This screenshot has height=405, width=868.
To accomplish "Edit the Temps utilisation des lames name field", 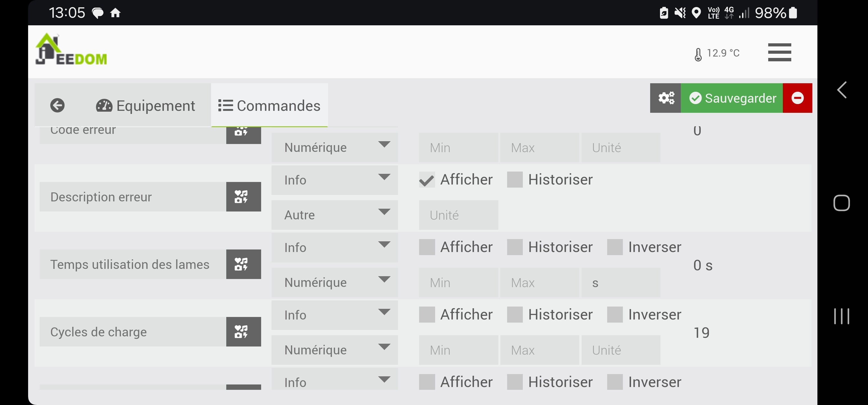I will [133, 264].
